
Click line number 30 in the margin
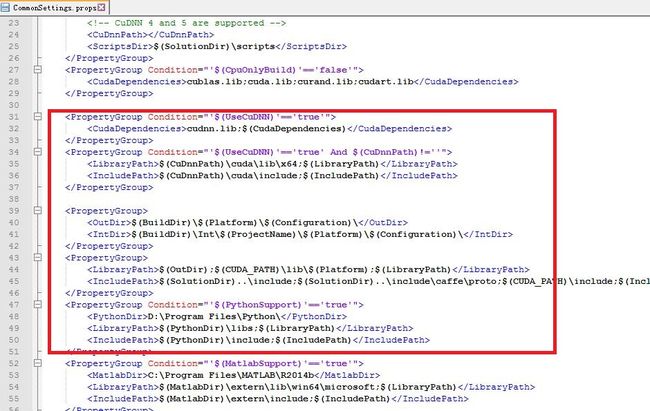14,105
